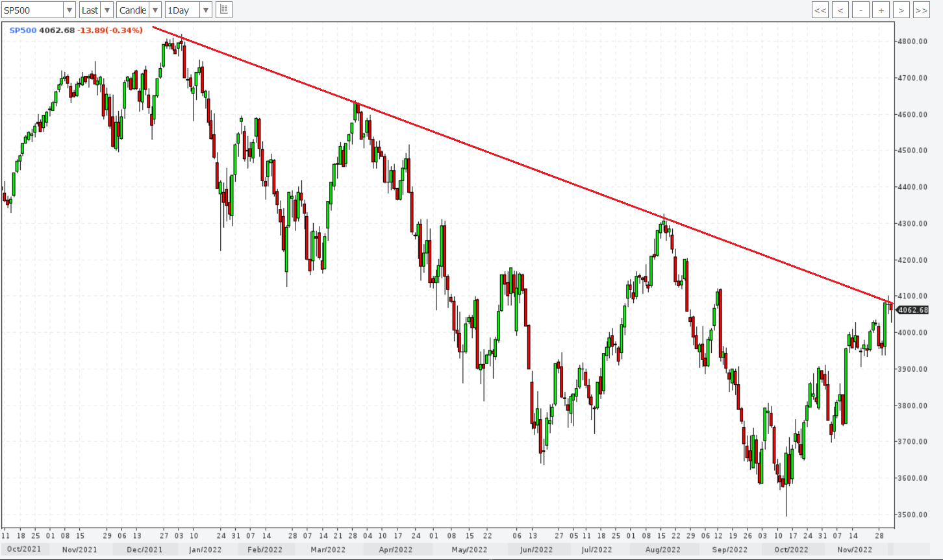
Task: Jump to the earliest data with << button
Action: coord(820,10)
